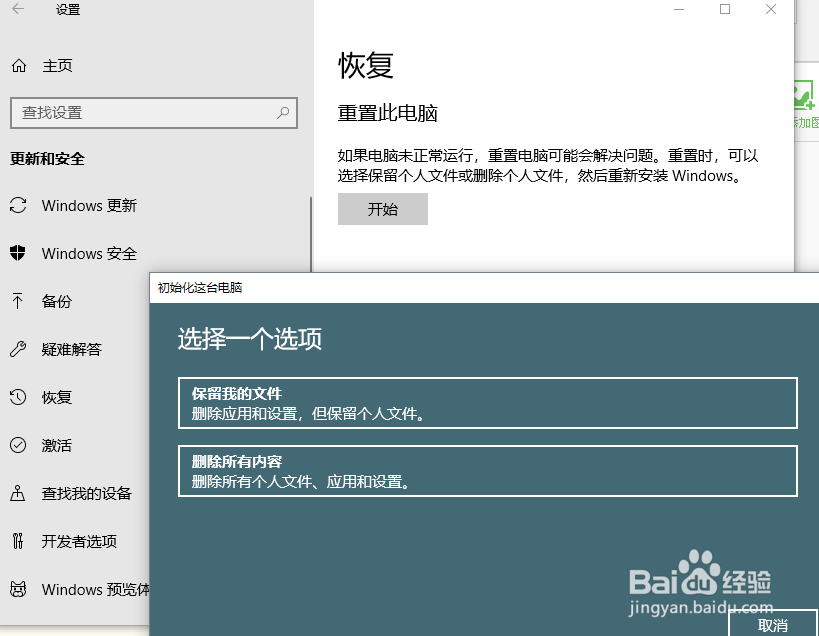Click the green image icon behind Settings window
The width and height of the screenshot is (819, 636).
click(x=803, y=95)
